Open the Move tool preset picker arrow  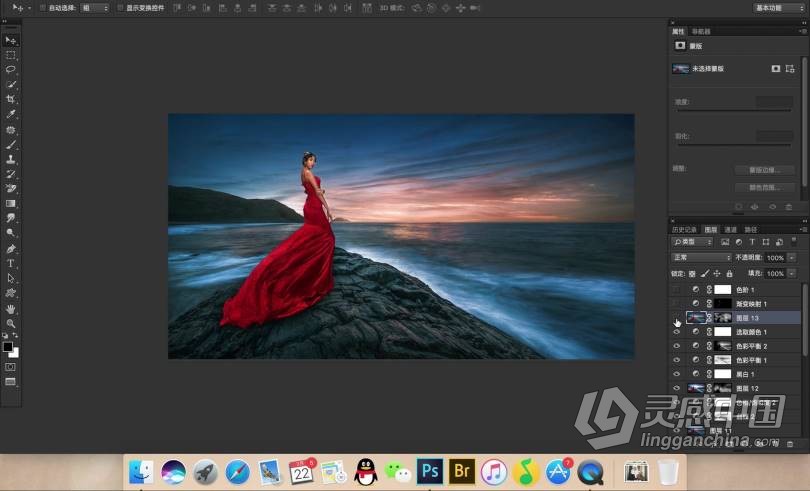28,8
